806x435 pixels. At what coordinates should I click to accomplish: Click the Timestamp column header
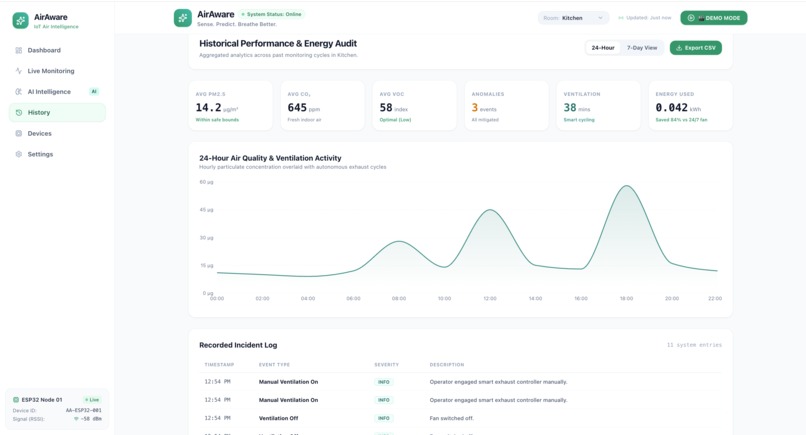[219, 365]
